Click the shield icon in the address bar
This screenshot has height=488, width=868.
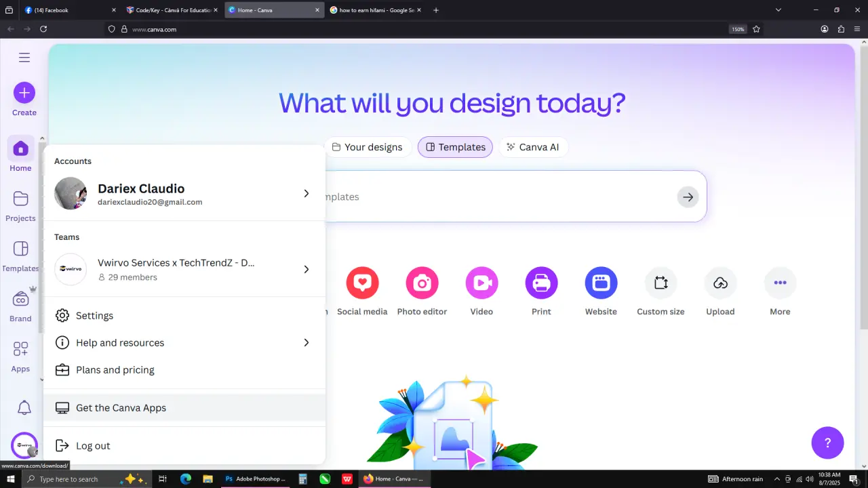click(112, 29)
